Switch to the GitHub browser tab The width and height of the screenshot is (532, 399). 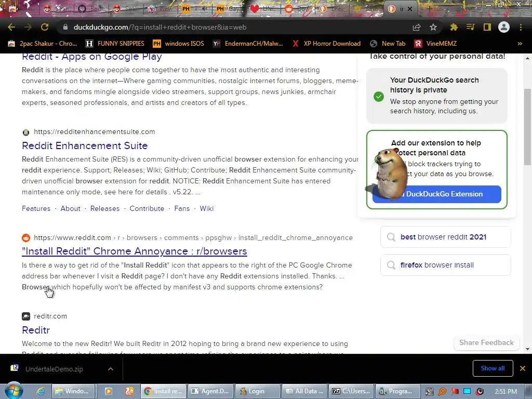coord(90,9)
